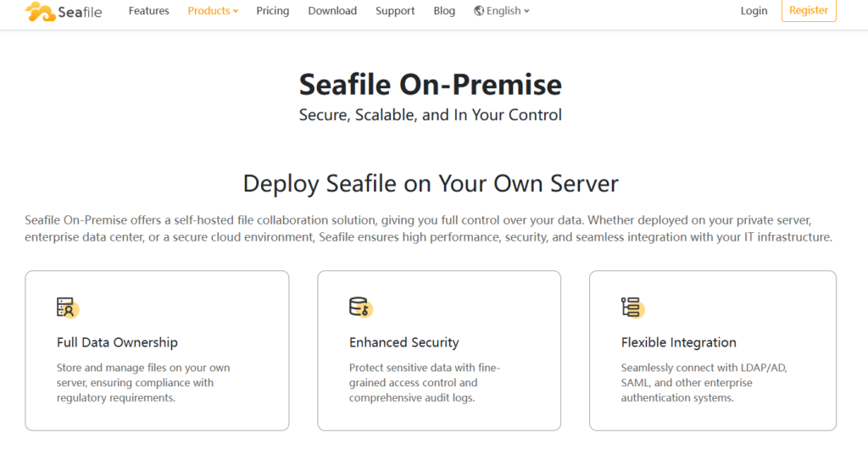Go to the Pricing page
Screen dimensions: 868x449
(272, 11)
